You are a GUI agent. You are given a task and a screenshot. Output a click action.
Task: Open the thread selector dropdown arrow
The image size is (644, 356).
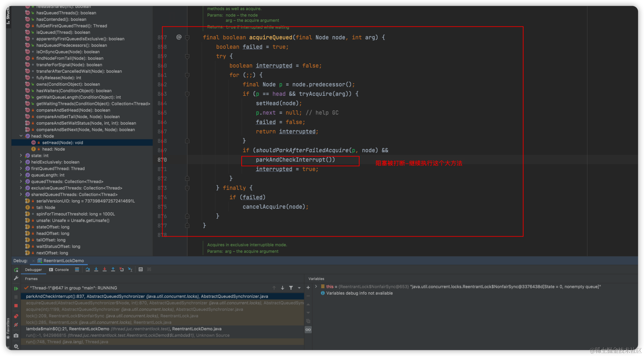click(x=299, y=288)
